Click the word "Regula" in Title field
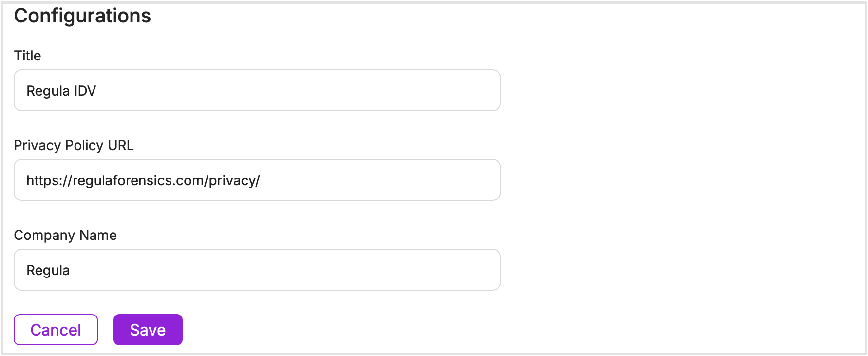This screenshot has height=356, width=868. 48,91
